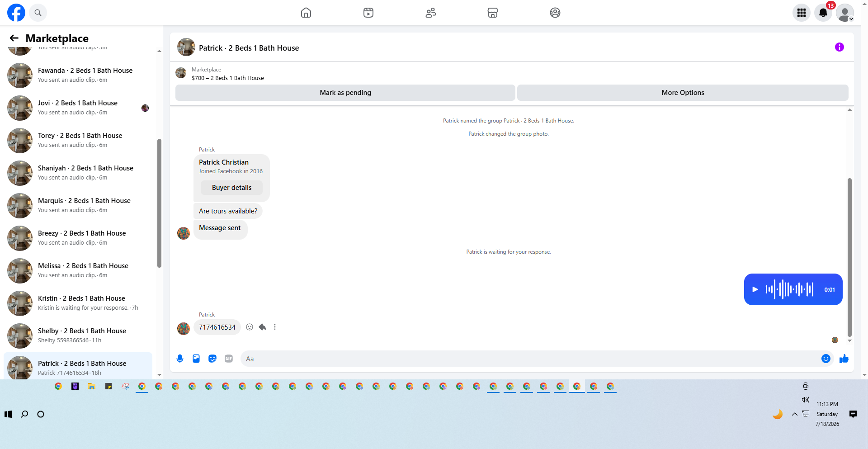Open the account profile menu
This screenshot has height=449, width=868.
(844, 13)
